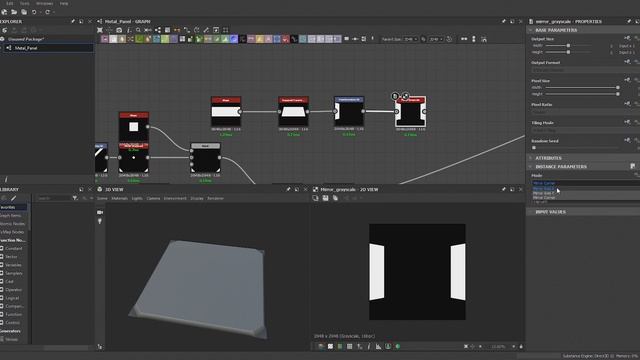Open Environment menu in 3D View

click(175, 198)
